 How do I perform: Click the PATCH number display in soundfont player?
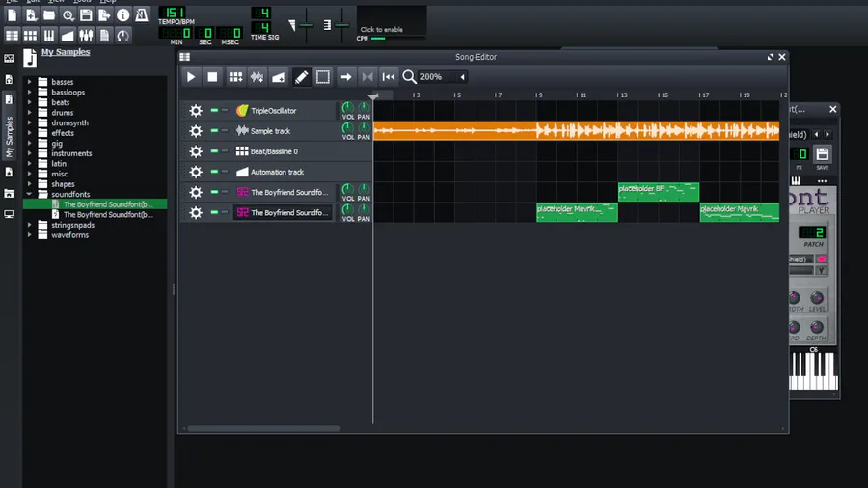point(812,232)
